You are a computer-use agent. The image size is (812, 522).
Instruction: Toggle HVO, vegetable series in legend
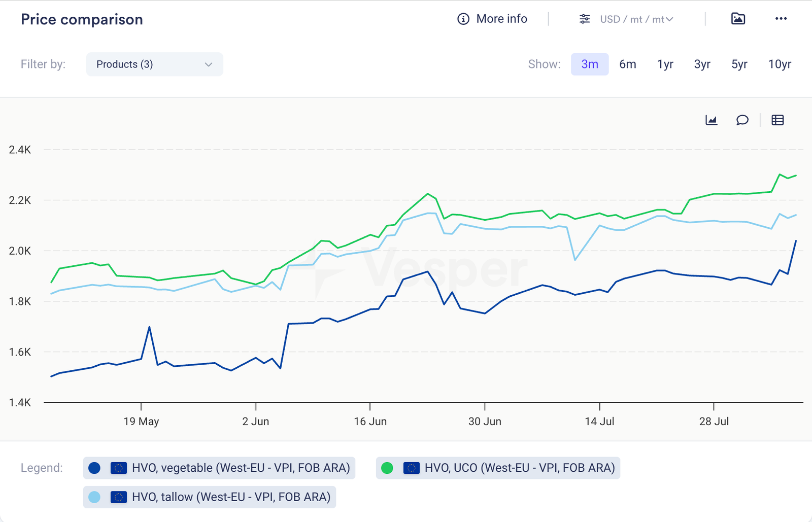[x=241, y=468]
